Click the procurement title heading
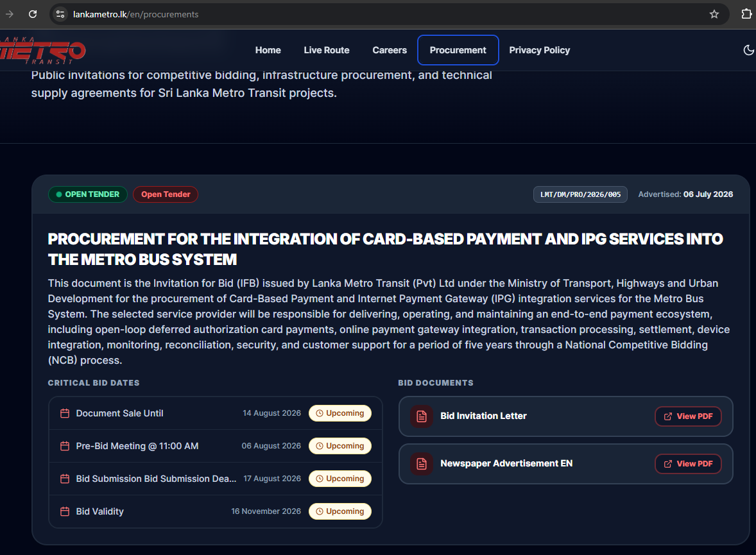The height and width of the screenshot is (555, 756). (385, 250)
